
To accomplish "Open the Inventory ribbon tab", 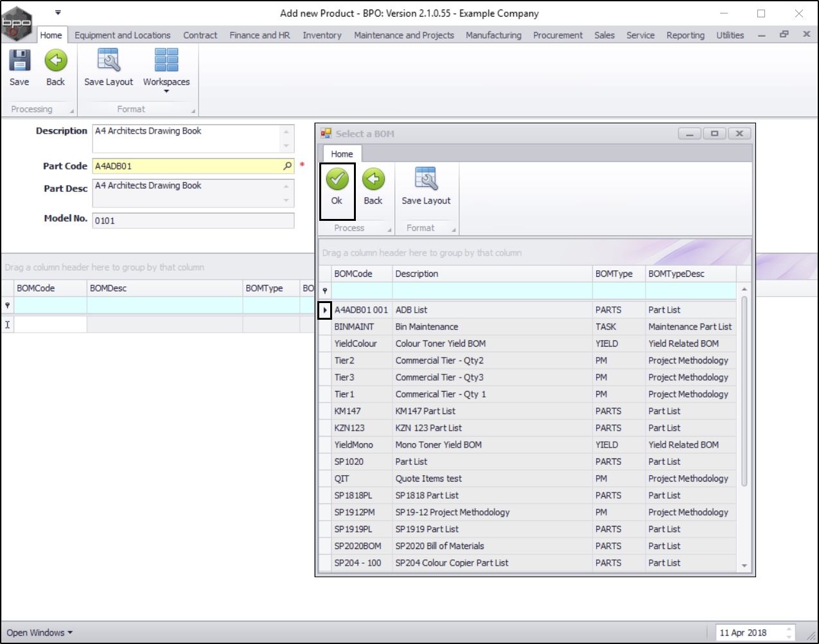I will pyautogui.click(x=322, y=35).
